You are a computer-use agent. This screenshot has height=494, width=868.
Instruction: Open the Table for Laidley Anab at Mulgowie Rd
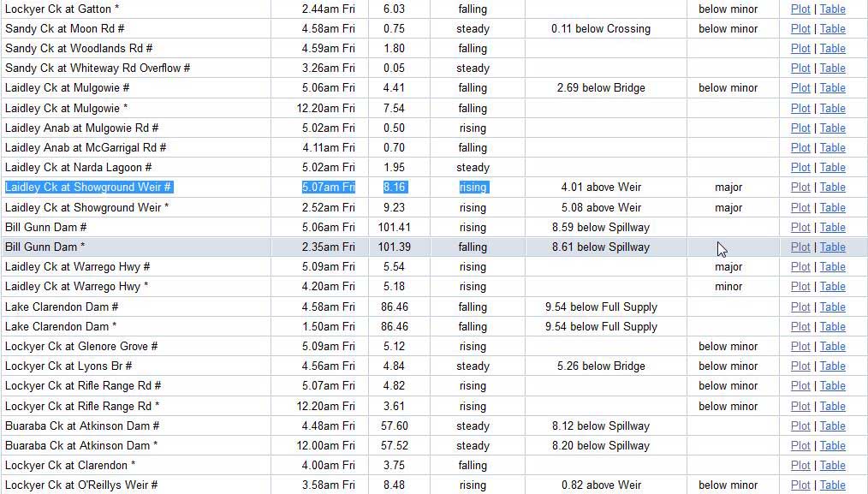tap(832, 128)
